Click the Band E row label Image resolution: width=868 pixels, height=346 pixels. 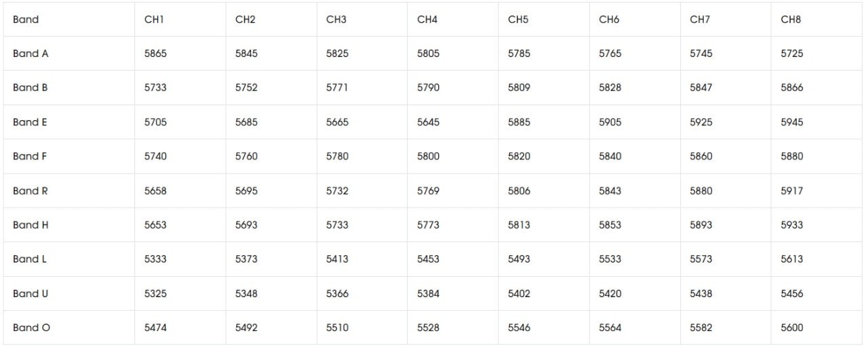click(31, 122)
